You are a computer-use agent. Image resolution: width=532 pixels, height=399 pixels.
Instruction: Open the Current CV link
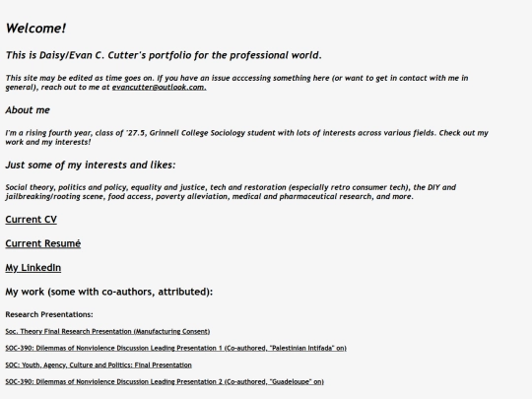click(31, 220)
